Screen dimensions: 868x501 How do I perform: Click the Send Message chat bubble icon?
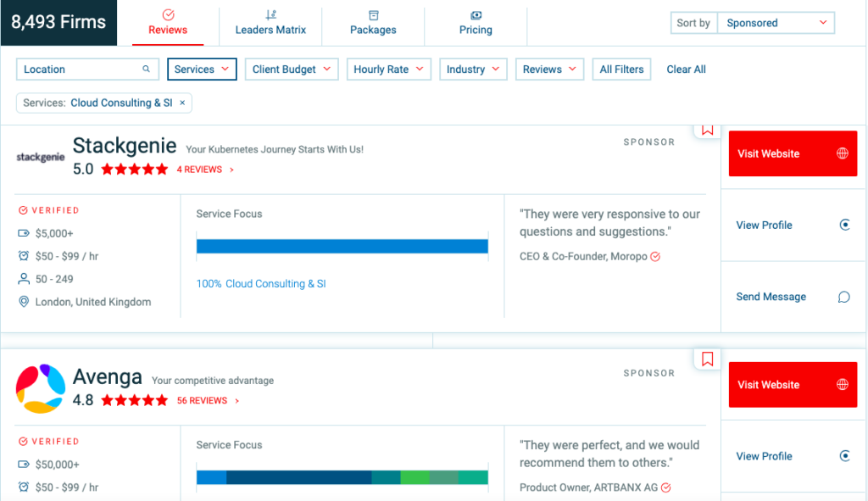(843, 298)
